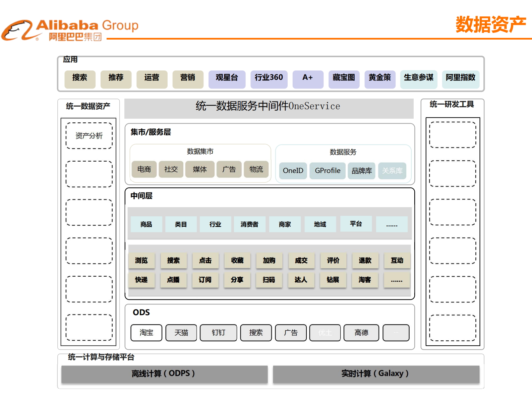This screenshot has height=399, width=532.
Task: Click the 订阅 behavior box
Action: click(205, 280)
